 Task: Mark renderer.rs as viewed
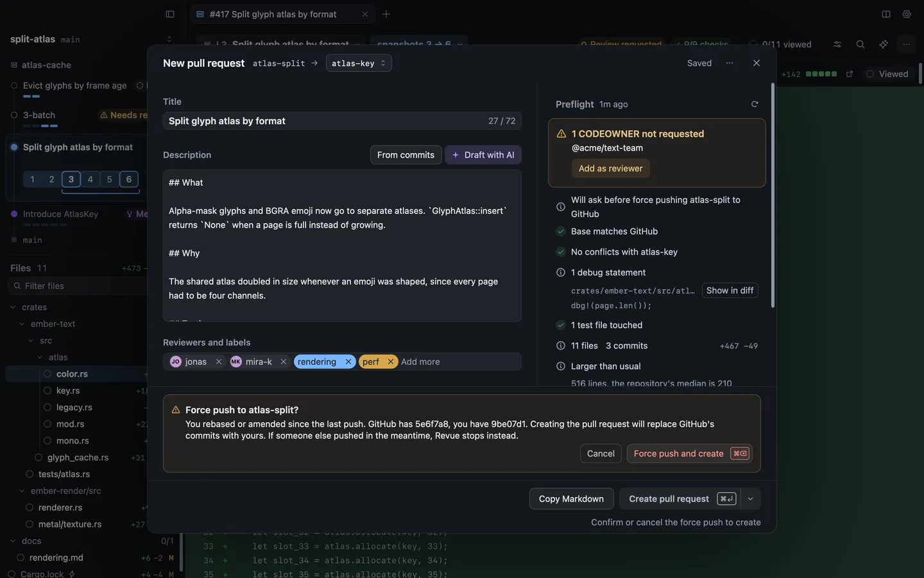[30, 507]
